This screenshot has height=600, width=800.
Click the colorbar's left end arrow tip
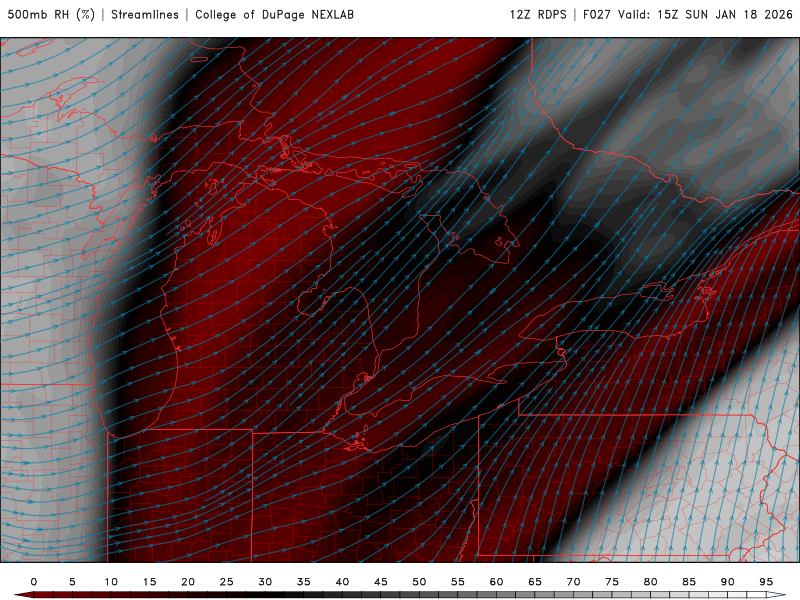[x=23, y=595]
